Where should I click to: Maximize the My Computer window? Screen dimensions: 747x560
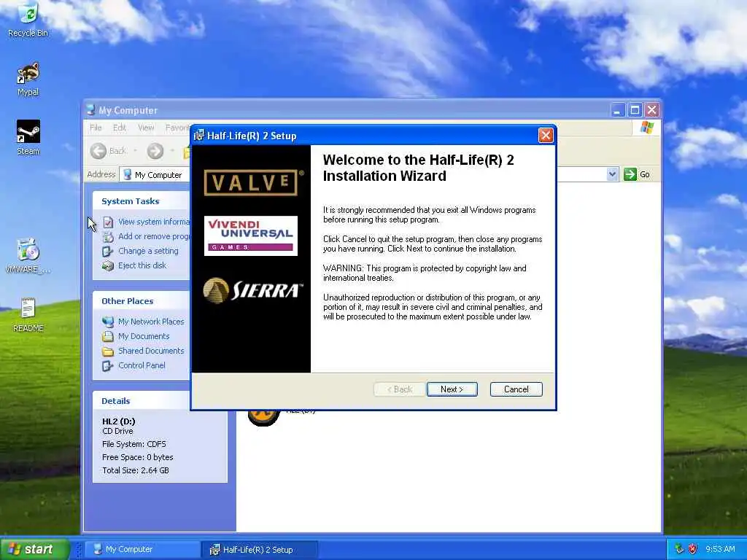[x=635, y=111]
